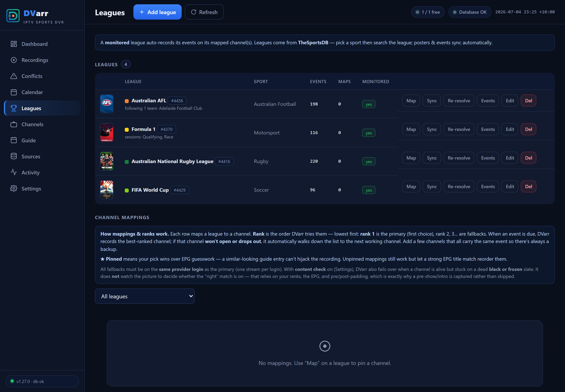Click the circular arrow Refresh icon
Viewport: 565px width, 392px height.
tap(193, 12)
